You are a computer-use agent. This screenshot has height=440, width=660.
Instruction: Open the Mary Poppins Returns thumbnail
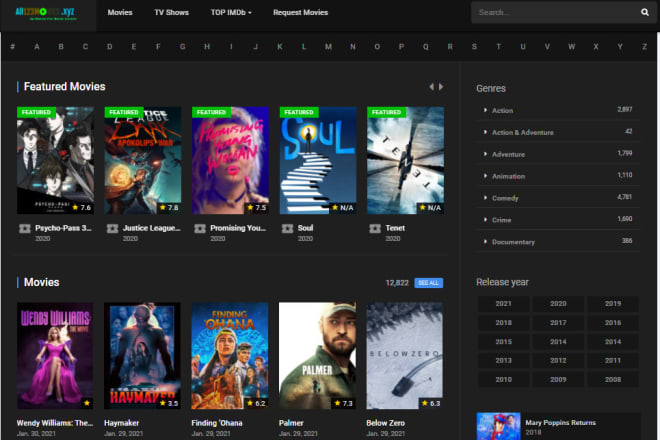pyautogui.click(x=498, y=426)
